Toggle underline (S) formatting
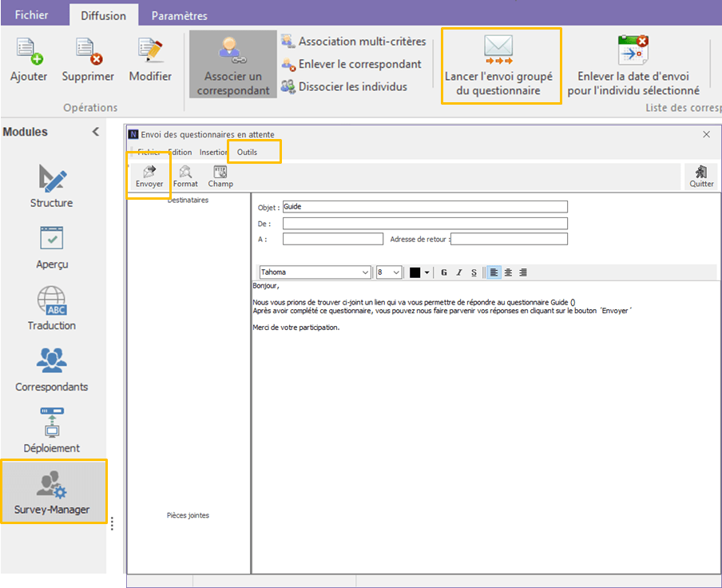722x588 pixels. coord(474,272)
